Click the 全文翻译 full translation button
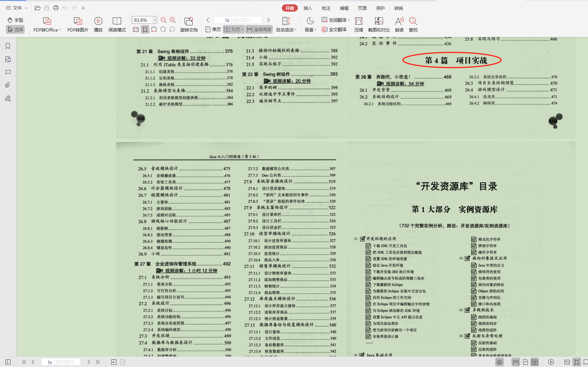Screen dimensions: 588x367 tap(334, 29)
